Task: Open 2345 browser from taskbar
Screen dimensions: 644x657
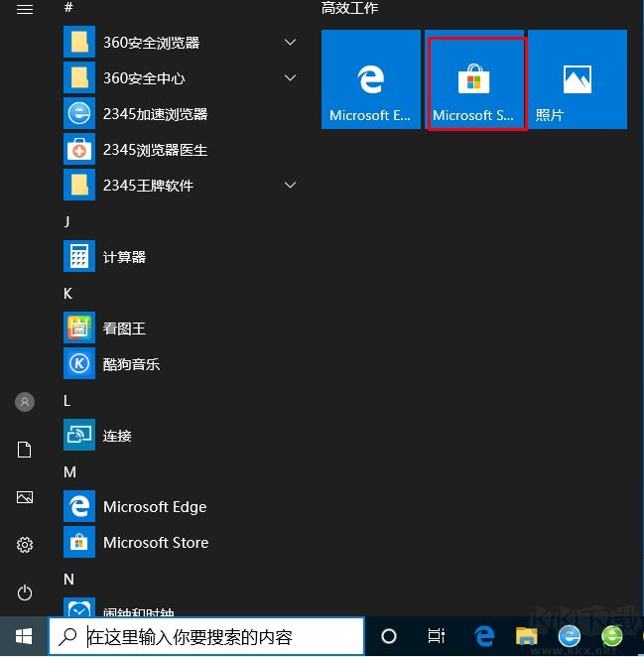Action: click(x=570, y=636)
